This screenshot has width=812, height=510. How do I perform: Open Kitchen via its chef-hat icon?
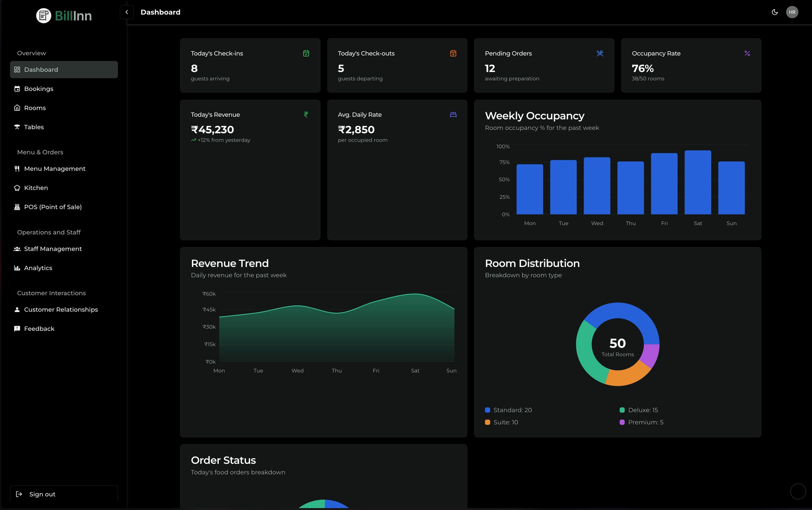pyautogui.click(x=17, y=188)
